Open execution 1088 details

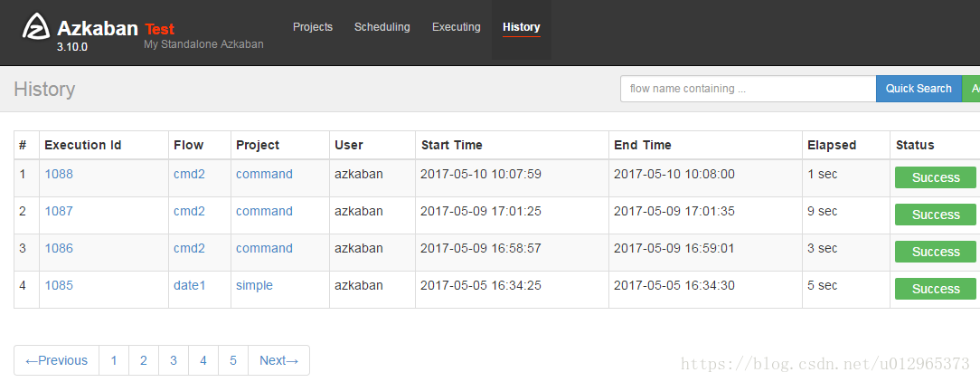coord(59,174)
